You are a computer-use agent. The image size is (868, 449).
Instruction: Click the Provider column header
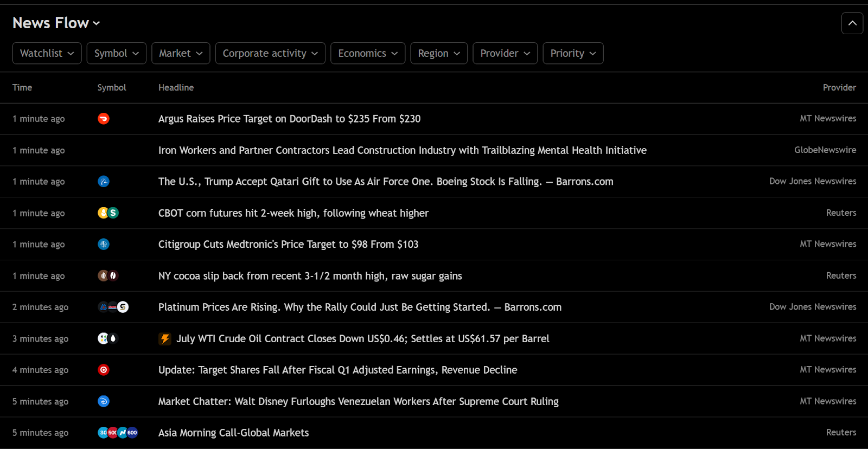point(839,87)
